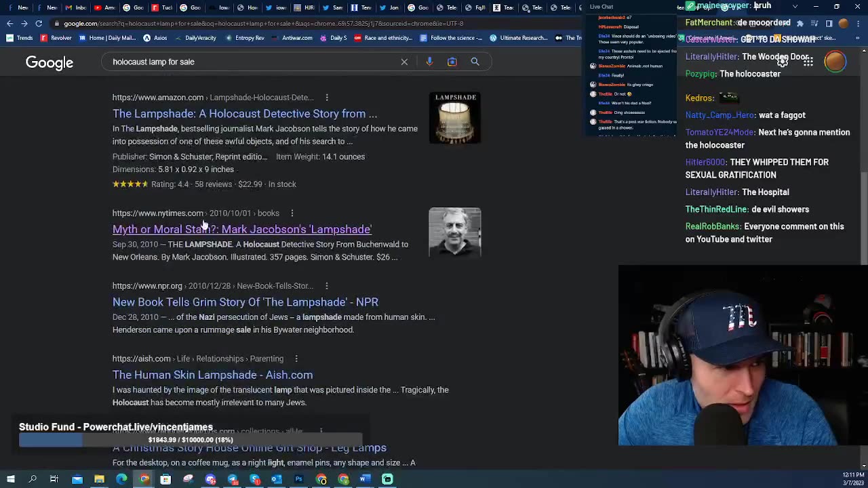Open Telegram from the taskbar
Screen dimensions: 868x488
pos(233,479)
